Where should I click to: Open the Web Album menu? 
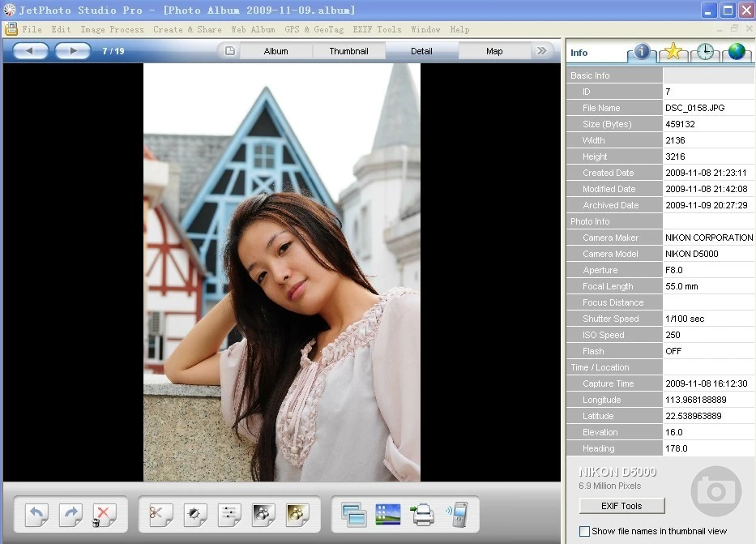(x=253, y=29)
